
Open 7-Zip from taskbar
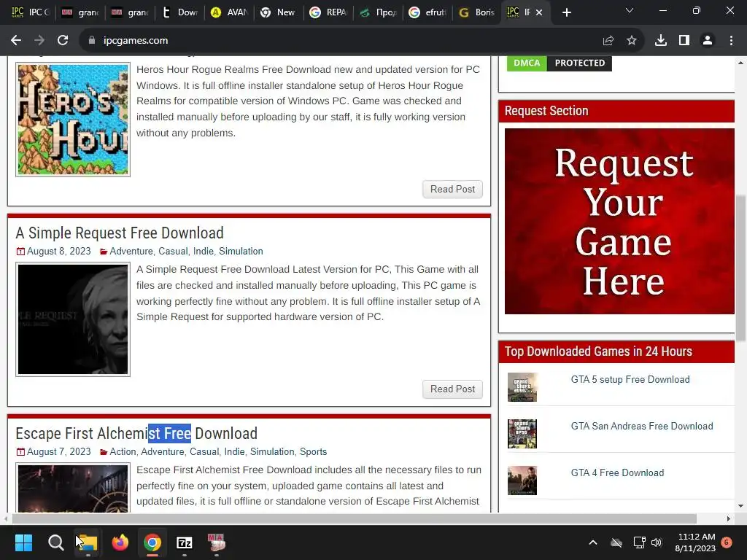point(185,542)
